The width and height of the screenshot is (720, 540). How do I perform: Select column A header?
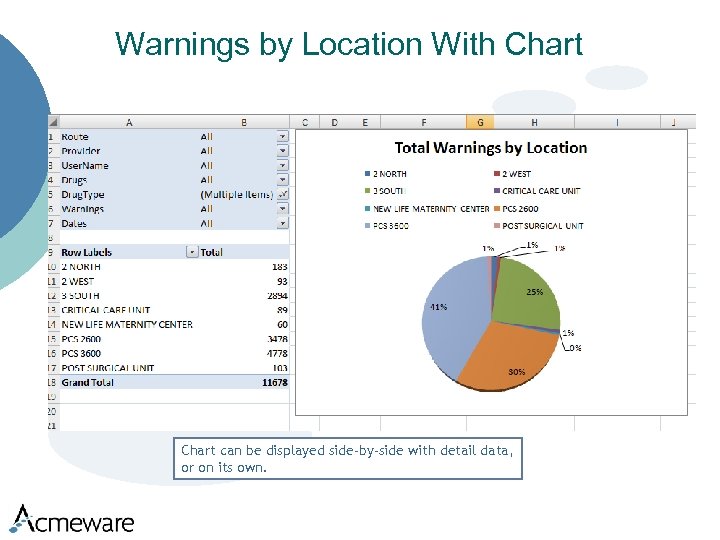click(x=129, y=122)
